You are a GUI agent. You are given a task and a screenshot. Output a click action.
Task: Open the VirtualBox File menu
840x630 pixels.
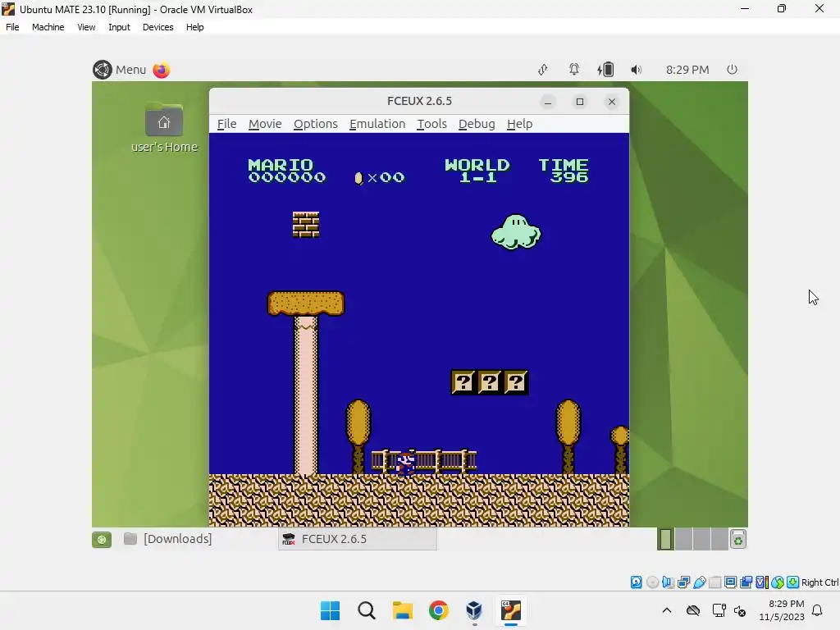tap(12, 27)
